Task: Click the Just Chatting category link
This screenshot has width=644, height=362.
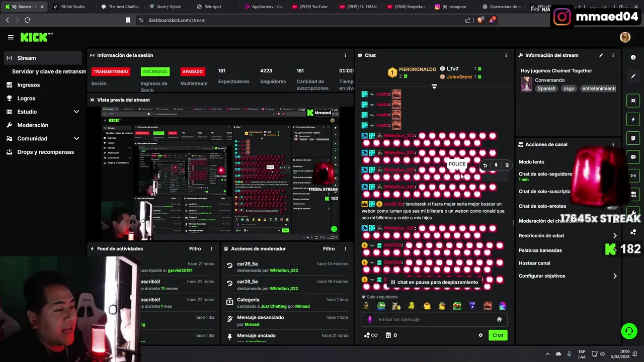Action: (278, 306)
